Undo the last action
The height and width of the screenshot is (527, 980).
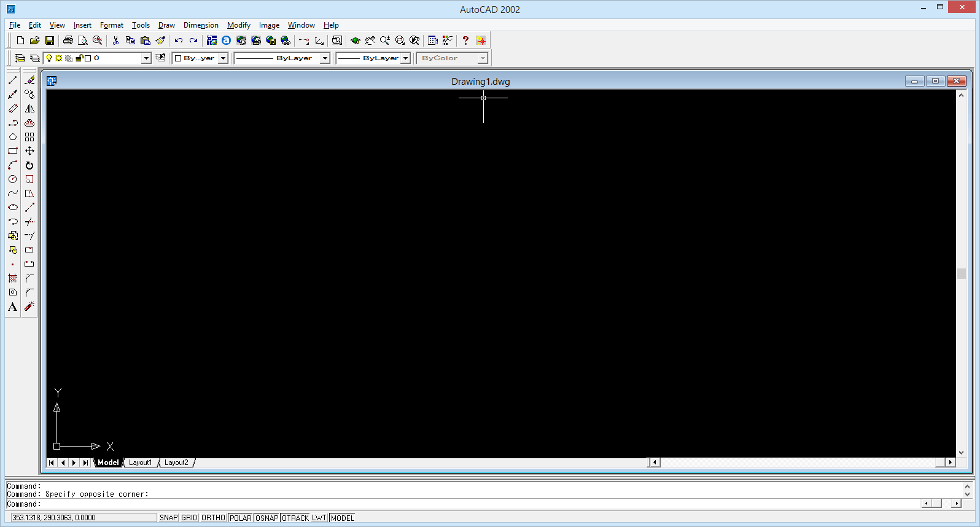179,41
